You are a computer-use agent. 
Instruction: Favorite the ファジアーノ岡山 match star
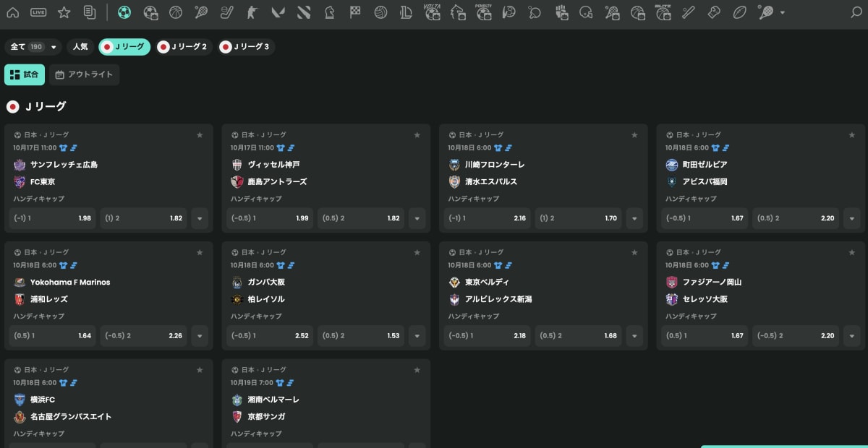click(x=852, y=252)
